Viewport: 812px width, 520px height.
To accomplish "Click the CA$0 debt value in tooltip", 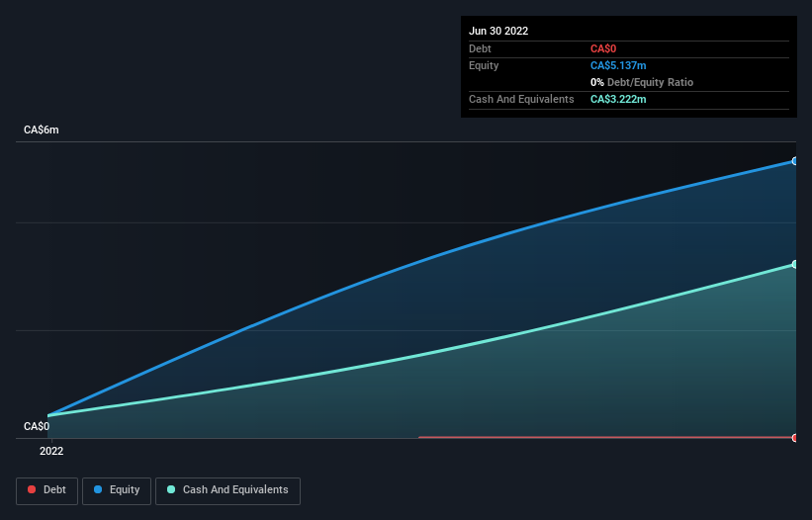I will [602, 48].
